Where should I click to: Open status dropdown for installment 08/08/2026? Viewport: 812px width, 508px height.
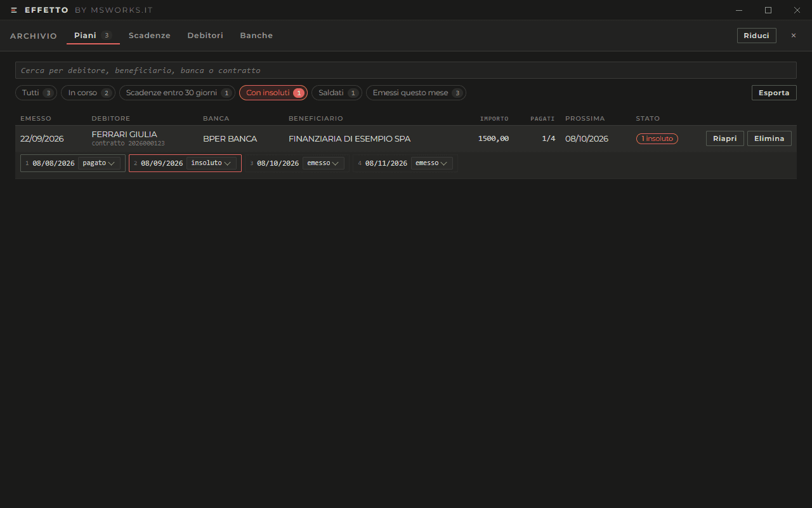point(100,163)
